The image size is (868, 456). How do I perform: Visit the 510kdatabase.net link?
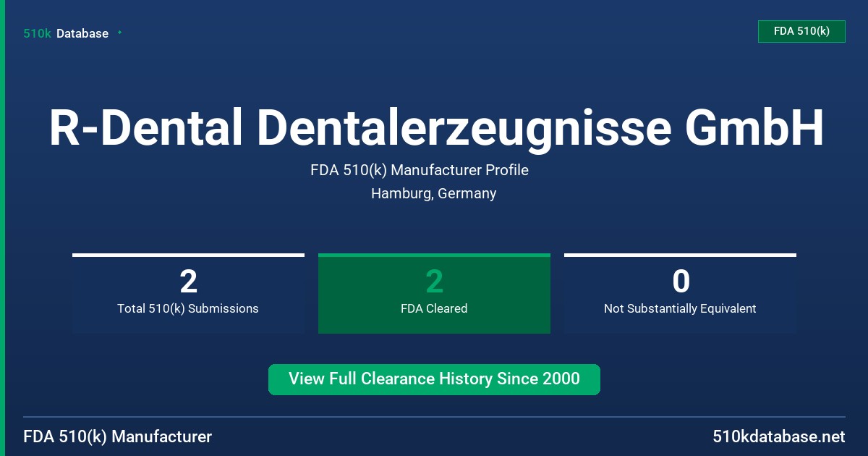coord(779,436)
